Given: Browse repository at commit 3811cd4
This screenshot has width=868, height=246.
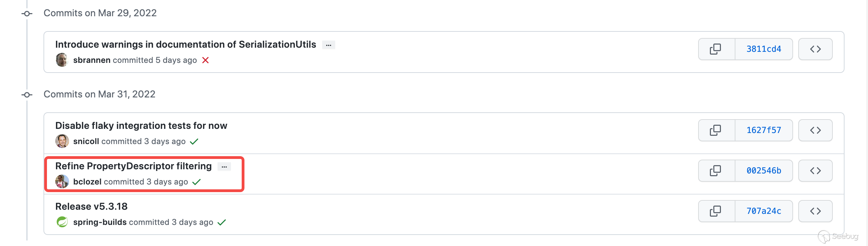Looking at the screenshot, I should coord(815,49).
